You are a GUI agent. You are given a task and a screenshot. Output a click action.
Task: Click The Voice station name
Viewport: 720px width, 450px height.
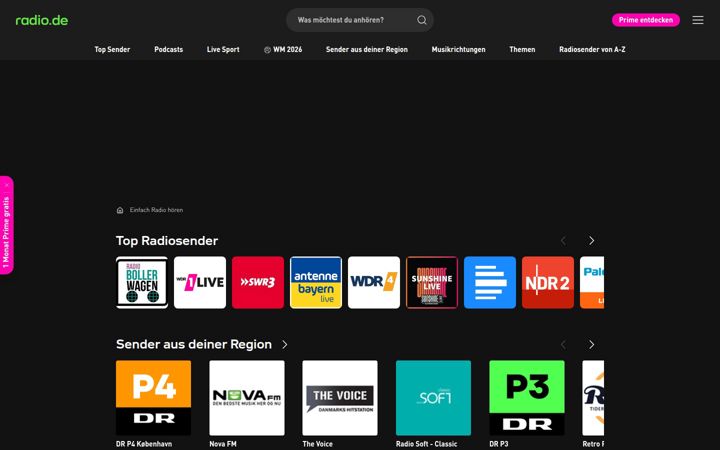(317, 444)
